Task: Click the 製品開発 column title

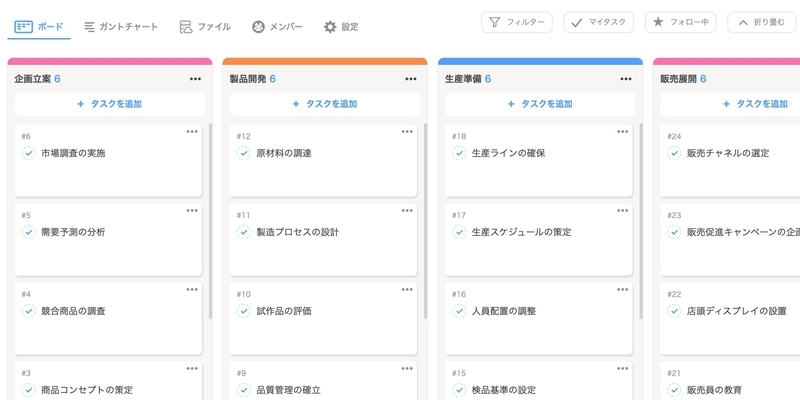Action: click(248, 79)
